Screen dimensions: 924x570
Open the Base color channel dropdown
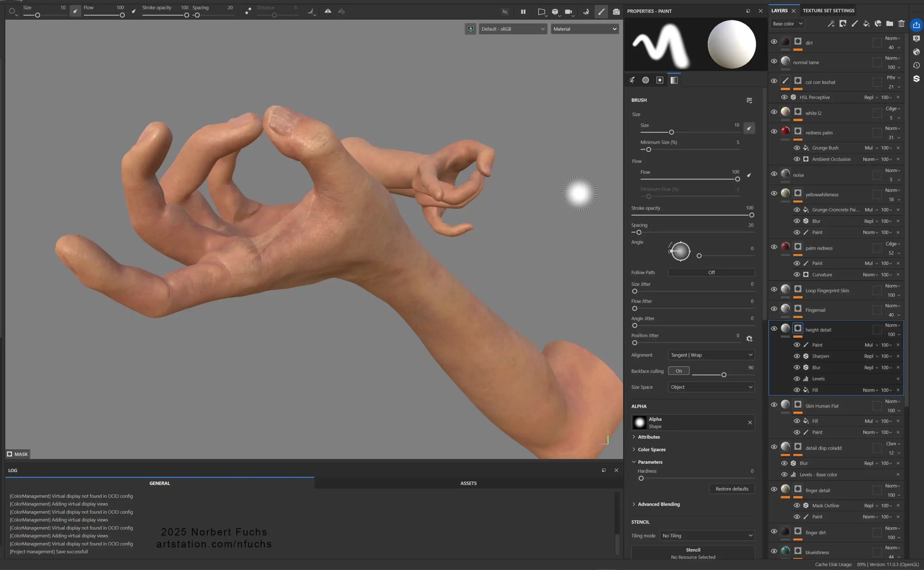[x=787, y=23]
